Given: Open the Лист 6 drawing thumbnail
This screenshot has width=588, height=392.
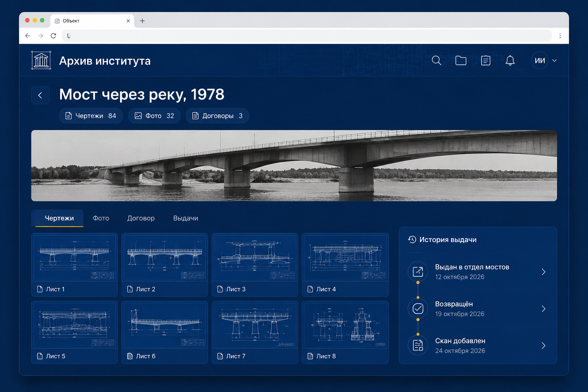Looking at the screenshot, I should 165,332.
